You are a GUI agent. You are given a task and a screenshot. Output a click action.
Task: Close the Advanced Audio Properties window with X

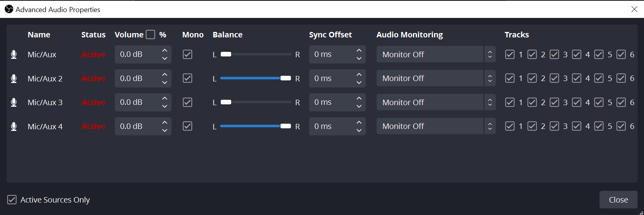(x=634, y=9)
